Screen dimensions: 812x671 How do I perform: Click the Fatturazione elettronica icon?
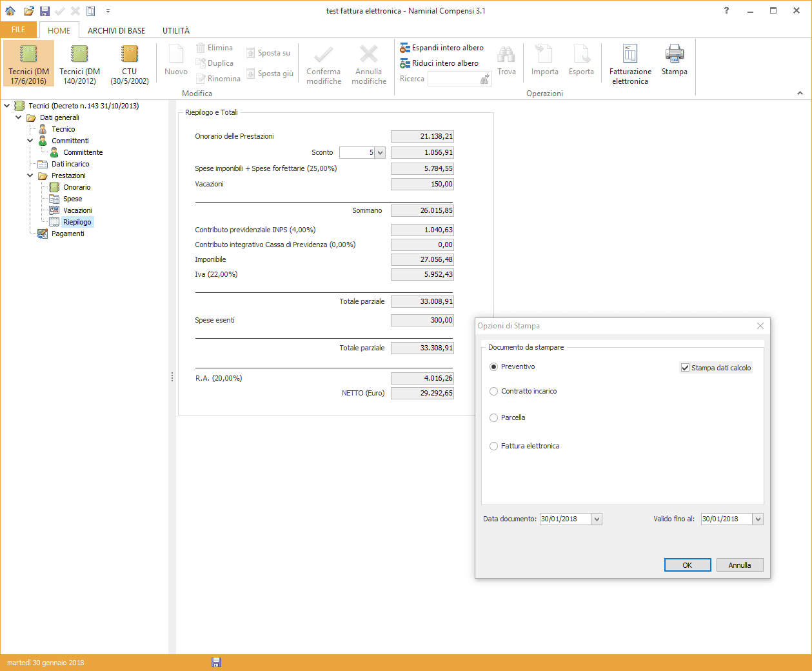pos(629,63)
